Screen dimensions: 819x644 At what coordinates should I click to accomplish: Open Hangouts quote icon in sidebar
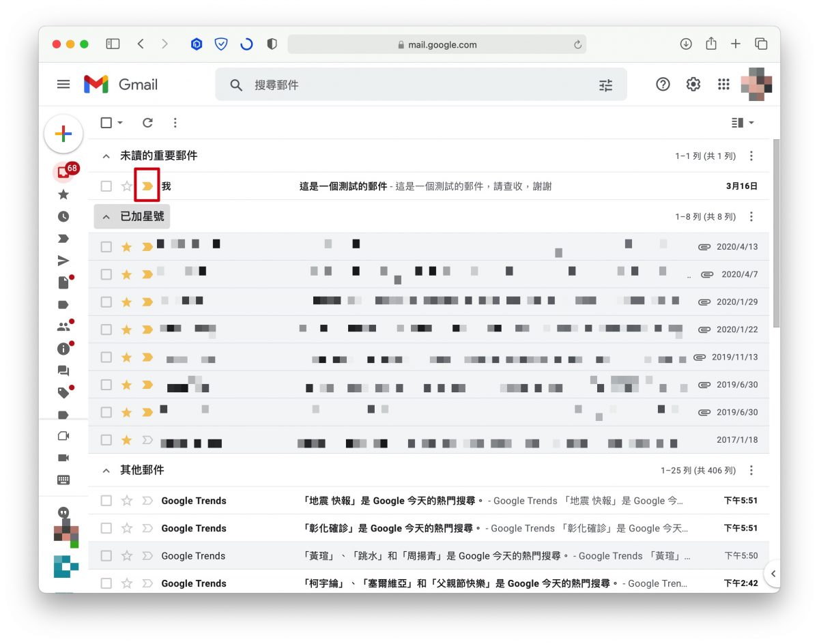(63, 512)
